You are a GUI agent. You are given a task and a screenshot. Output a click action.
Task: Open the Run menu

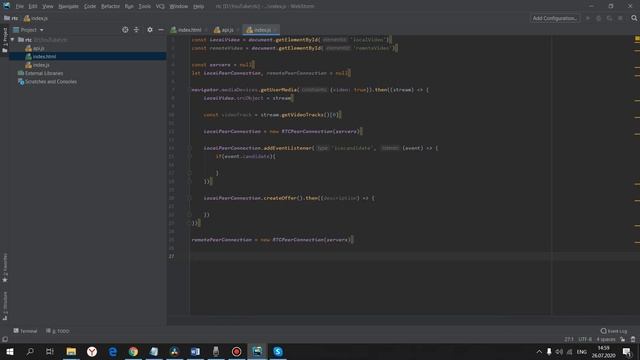(x=129, y=7)
